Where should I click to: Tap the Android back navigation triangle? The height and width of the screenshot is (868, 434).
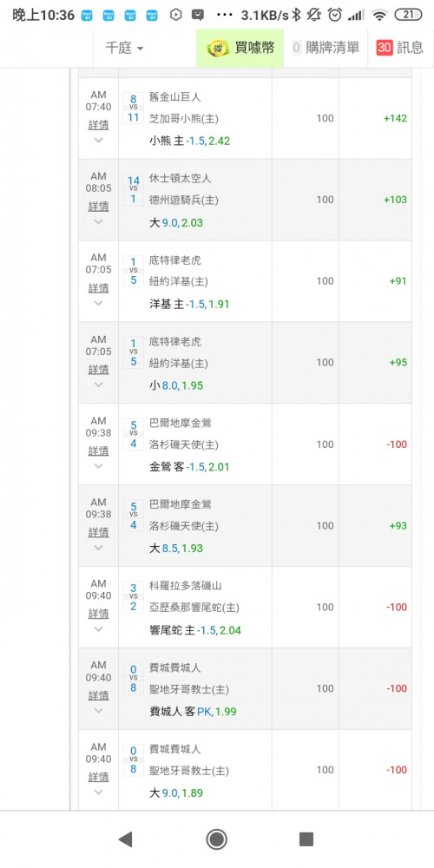pos(126,839)
